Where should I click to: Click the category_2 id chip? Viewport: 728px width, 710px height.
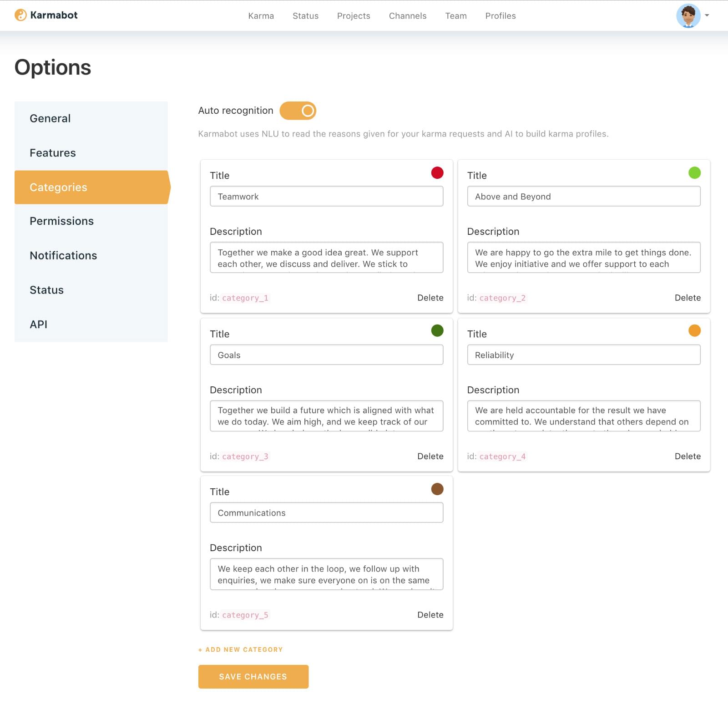pyautogui.click(x=502, y=298)
